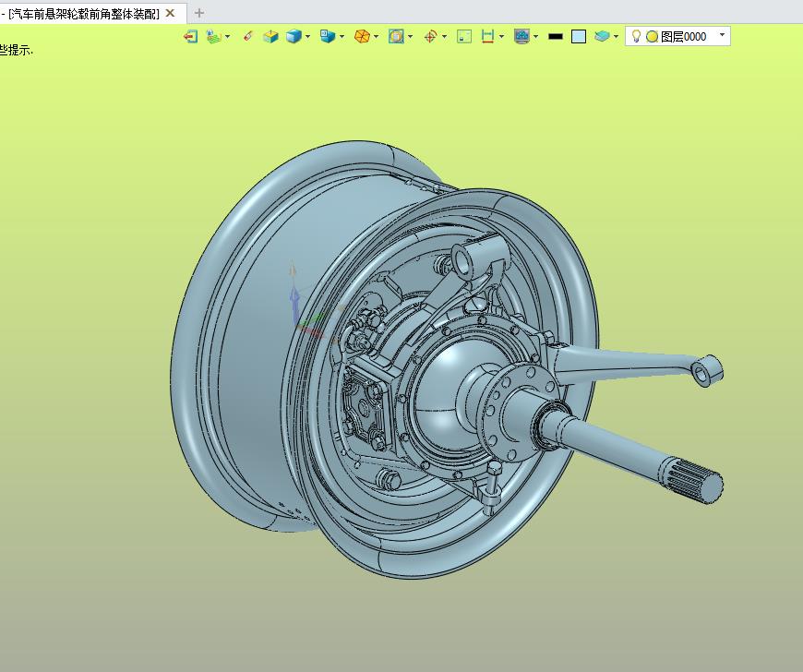Click the framed section view icon
The image size is (803, 672).
tap(396, 36)
